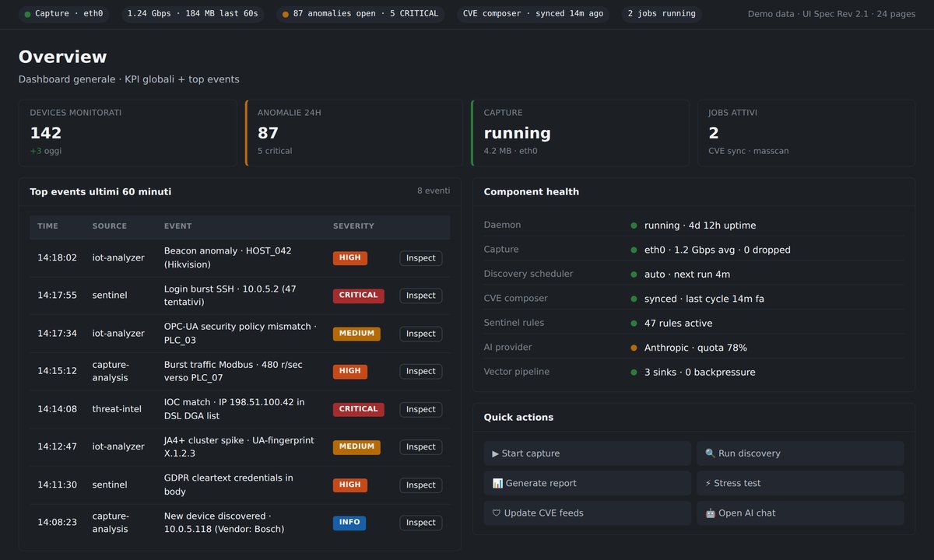Sort by the TIME column header
The width and height of the screenshot is (934, 560).
47,226
